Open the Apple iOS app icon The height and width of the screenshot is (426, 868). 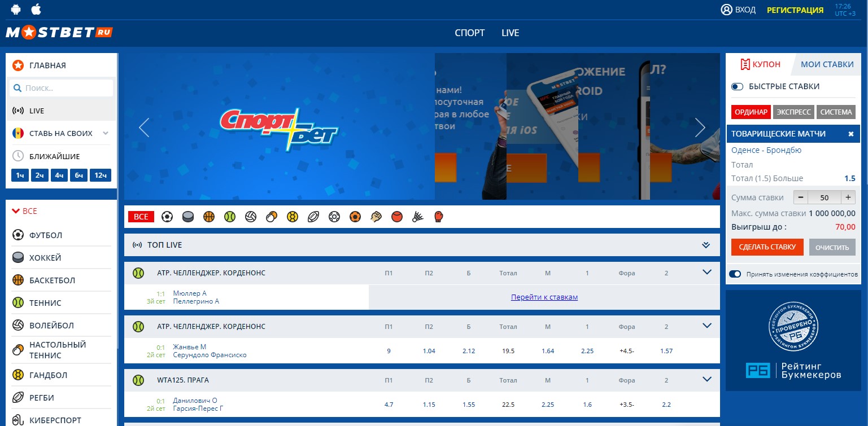click(x=36, y=9)
